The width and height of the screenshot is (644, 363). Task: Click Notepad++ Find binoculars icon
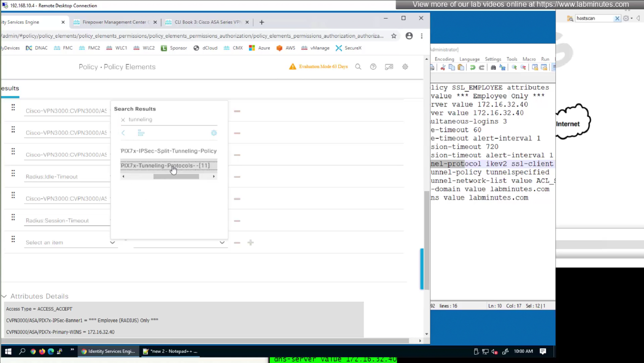coord(493,67)
